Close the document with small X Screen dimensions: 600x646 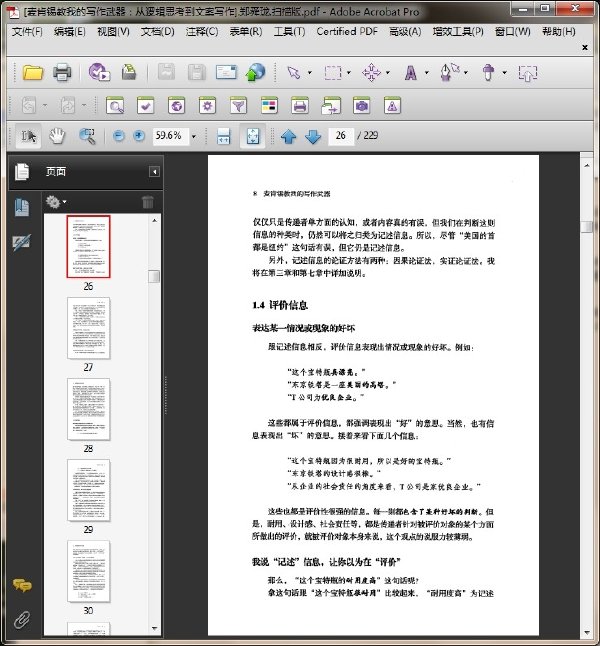[585, 47]
